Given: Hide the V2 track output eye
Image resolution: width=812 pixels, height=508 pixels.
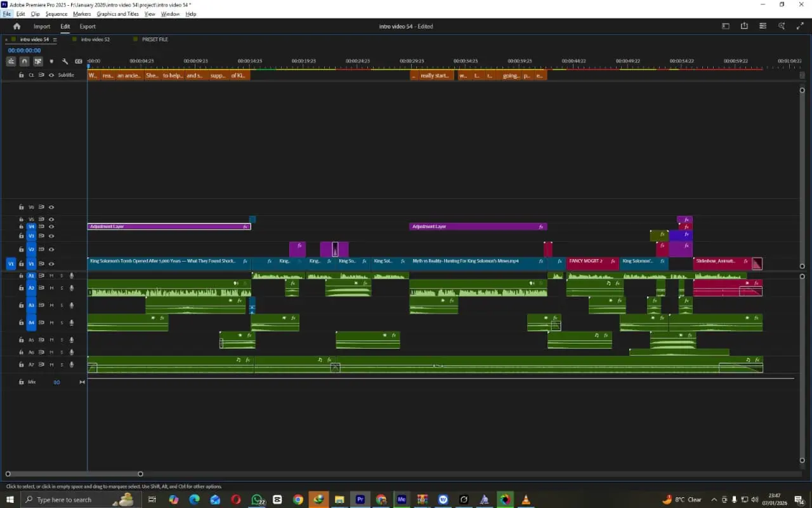Looking at the screenshot, I should (51, 250).
